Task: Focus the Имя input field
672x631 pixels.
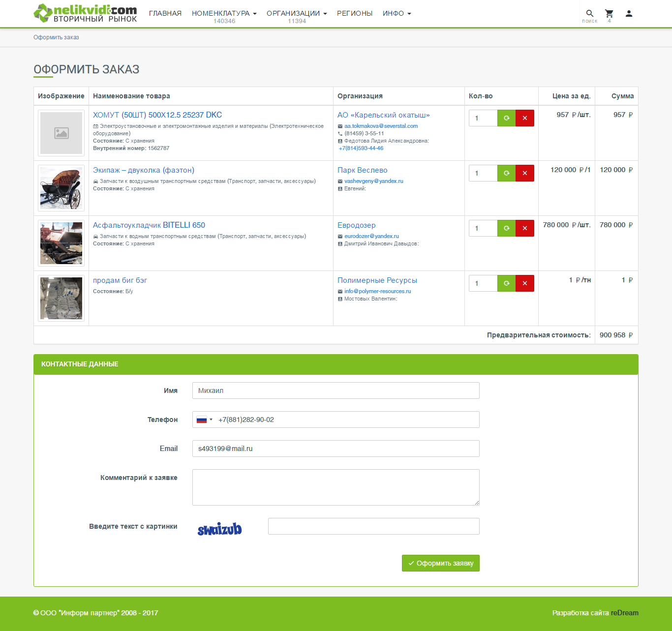Action: (336, 391)
